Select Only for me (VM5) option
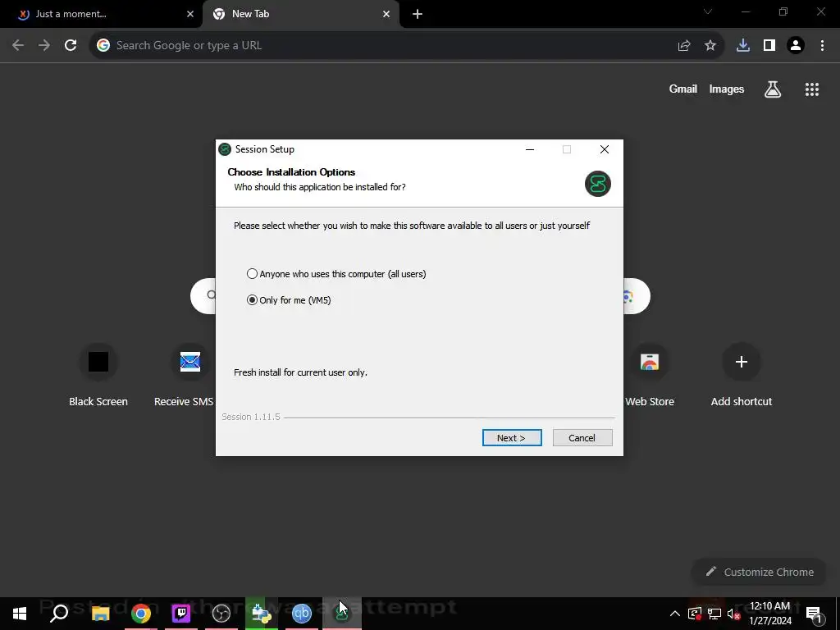840x630 pixels. [289, 300]
